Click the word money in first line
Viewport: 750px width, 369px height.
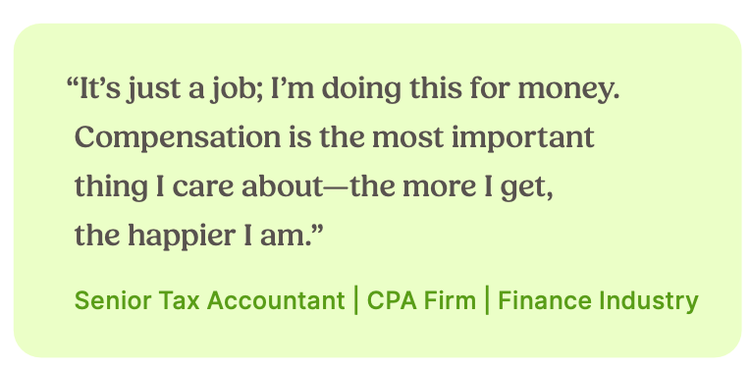[568, 90]
